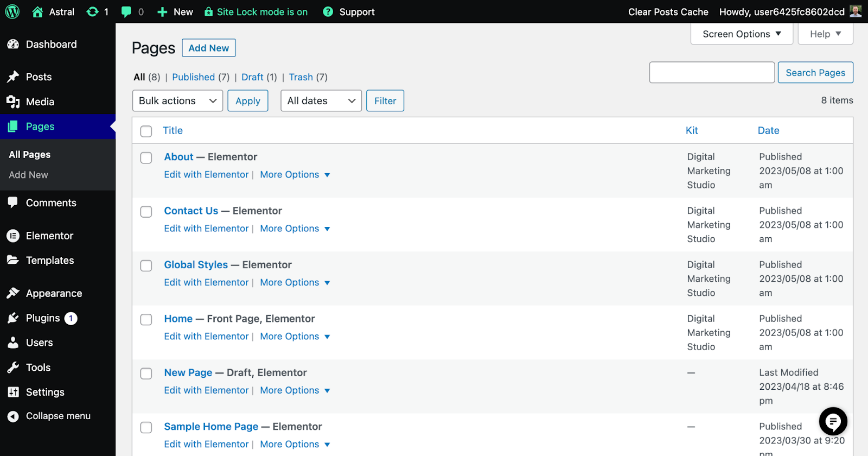Open the chat support bubble icon
Screen dimensions: 868x456
[x=833, y=421]
